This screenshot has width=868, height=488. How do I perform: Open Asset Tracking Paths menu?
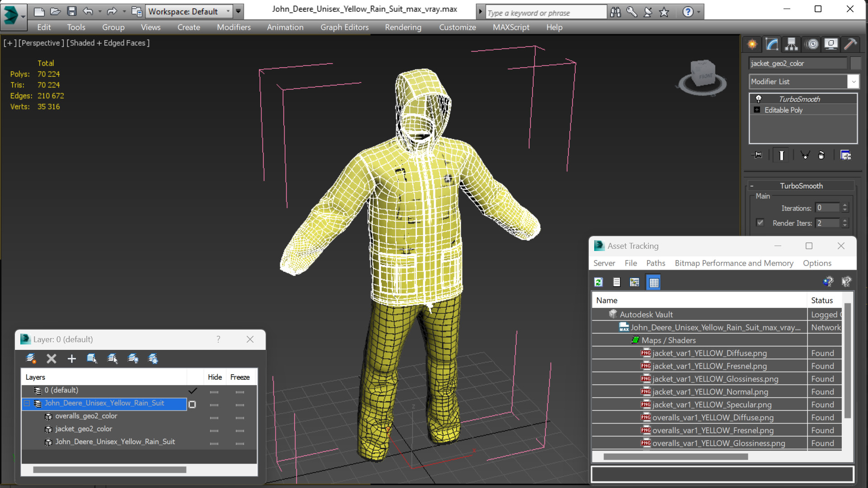[655, 263]
